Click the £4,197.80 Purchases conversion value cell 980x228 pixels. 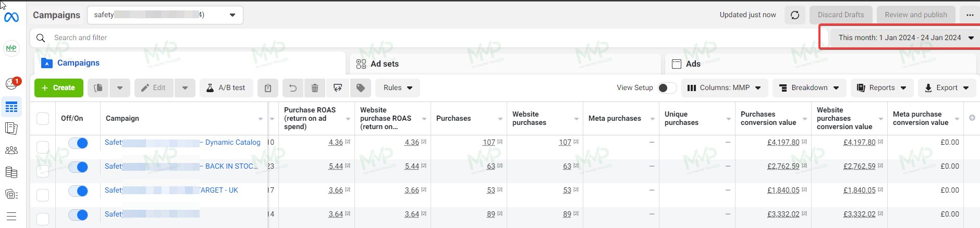click(783, 142)
